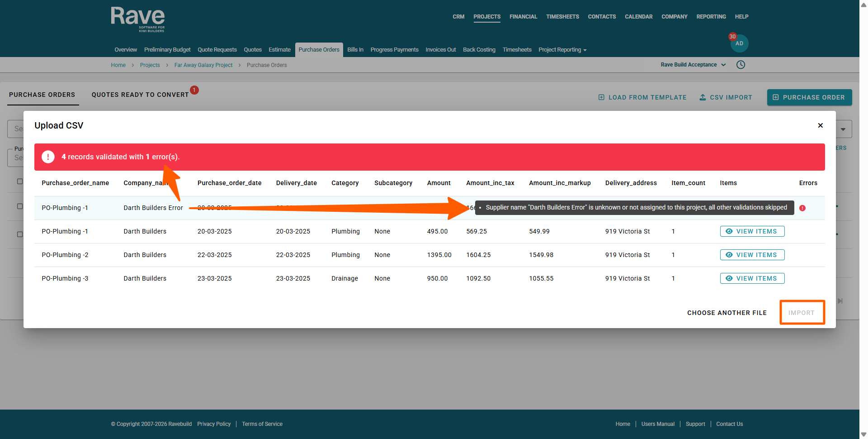Close the Upload CSV dialog
The image size is (868, 439).
[820, 125]
